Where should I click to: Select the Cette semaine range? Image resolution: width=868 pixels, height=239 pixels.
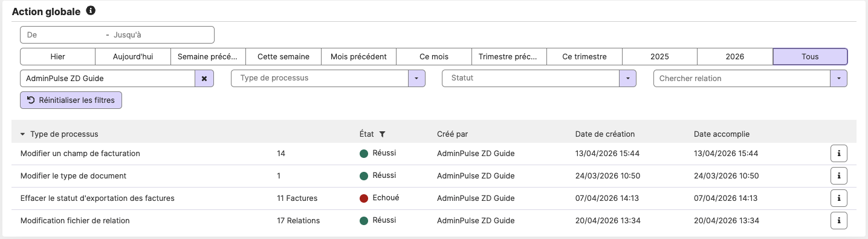coord(283,56)
